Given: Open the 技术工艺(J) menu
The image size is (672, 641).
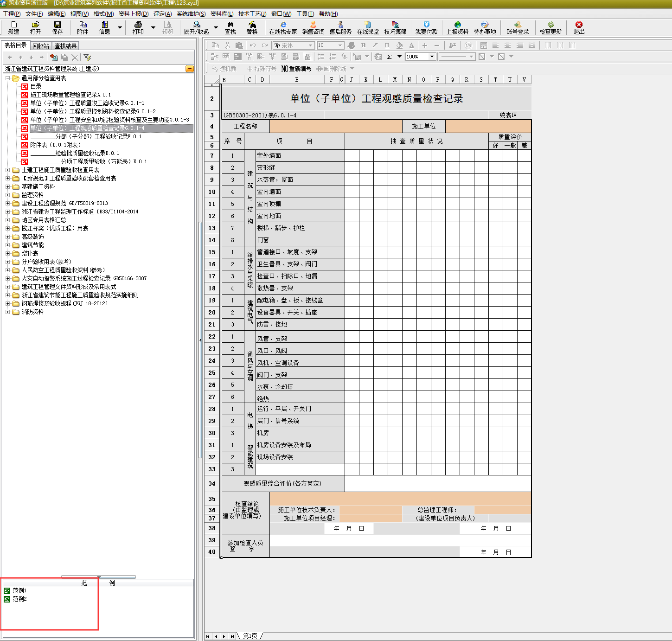Looking at the screenshot, I should point(252,14).
